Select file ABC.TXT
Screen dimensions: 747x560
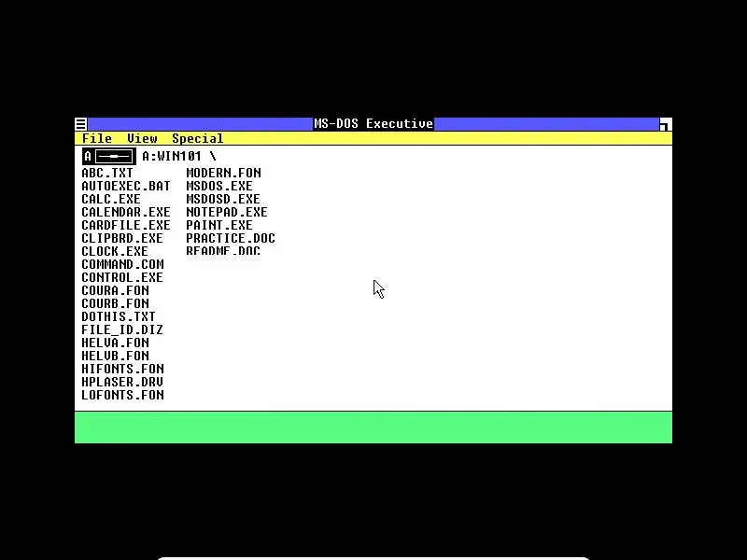[x=107, y=173]
